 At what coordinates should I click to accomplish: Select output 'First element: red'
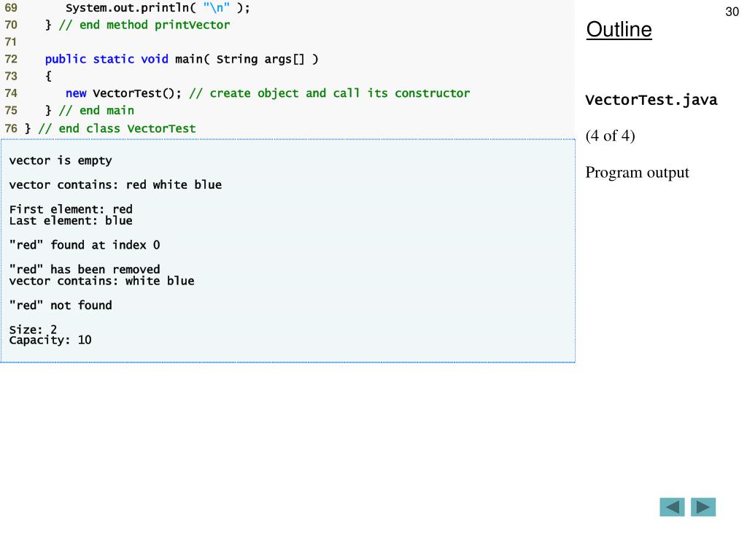[71, 209]
